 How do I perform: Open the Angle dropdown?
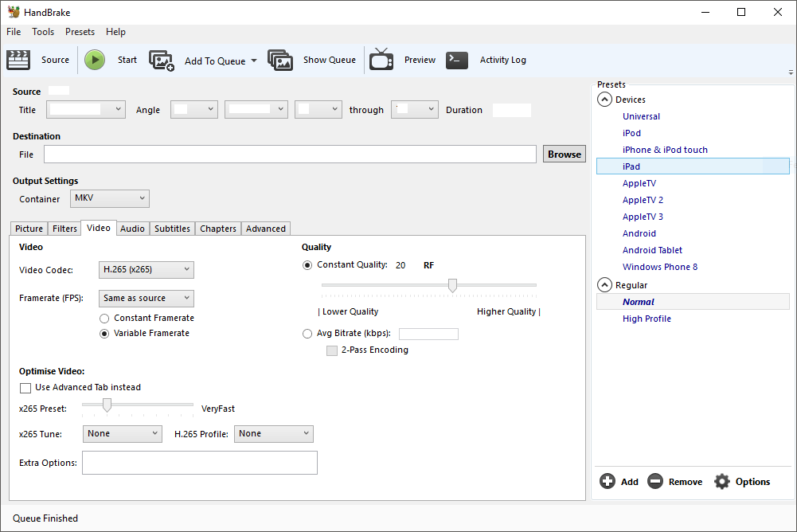coord(194,109)
